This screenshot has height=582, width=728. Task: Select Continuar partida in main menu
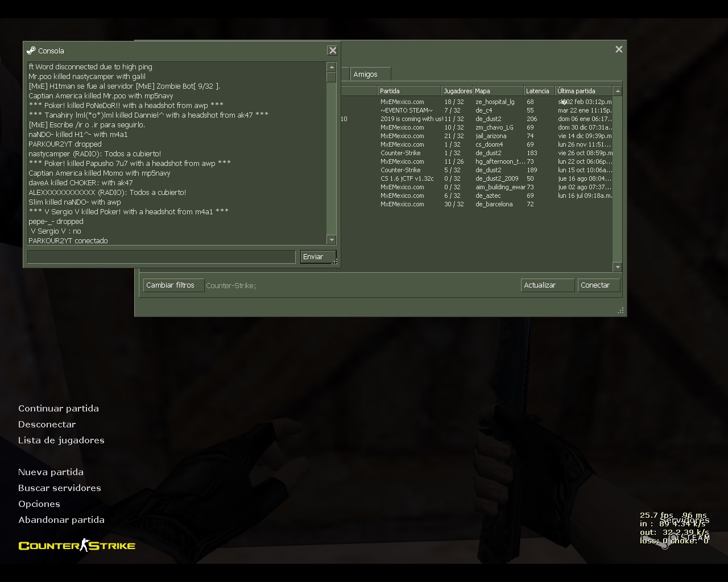tap(59, 409)
